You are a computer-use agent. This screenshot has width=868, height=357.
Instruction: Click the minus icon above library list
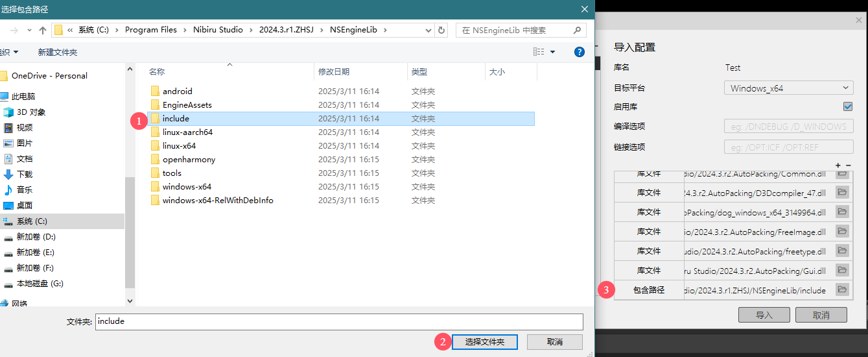848,166
